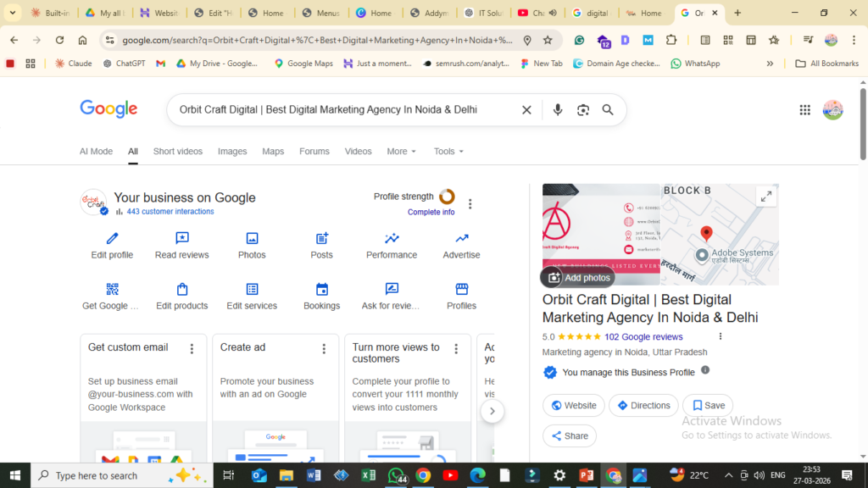Open the 102 Google reviews link
The height and width of the screenshot is (488, 868).
643,336
